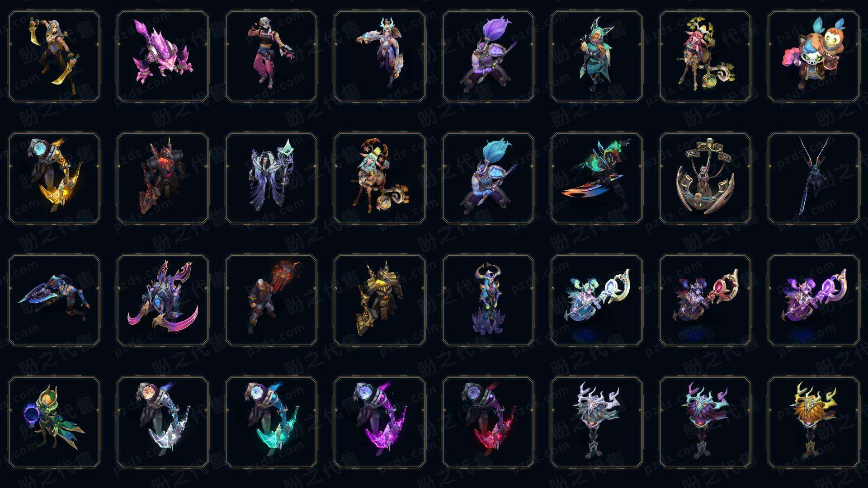Select the teal witch-hat character skin
The width and height of the screenshot is (868, 488).
[x=597, y=56]
